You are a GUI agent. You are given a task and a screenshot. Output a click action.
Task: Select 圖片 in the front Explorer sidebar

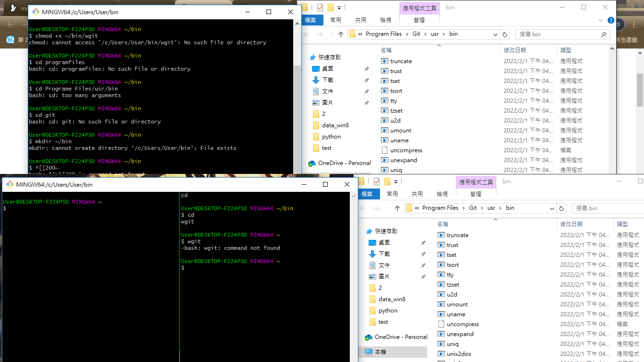[x=384, y=277]
